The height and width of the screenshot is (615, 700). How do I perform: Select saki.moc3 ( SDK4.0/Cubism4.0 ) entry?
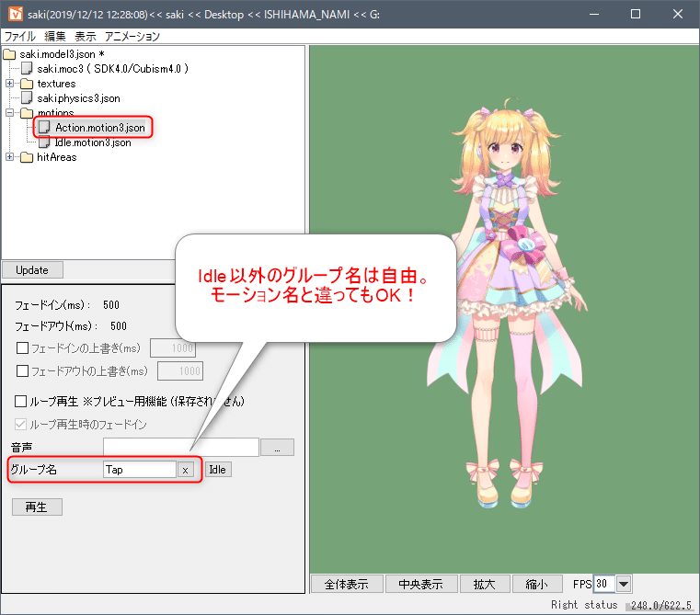pos(112,69)
